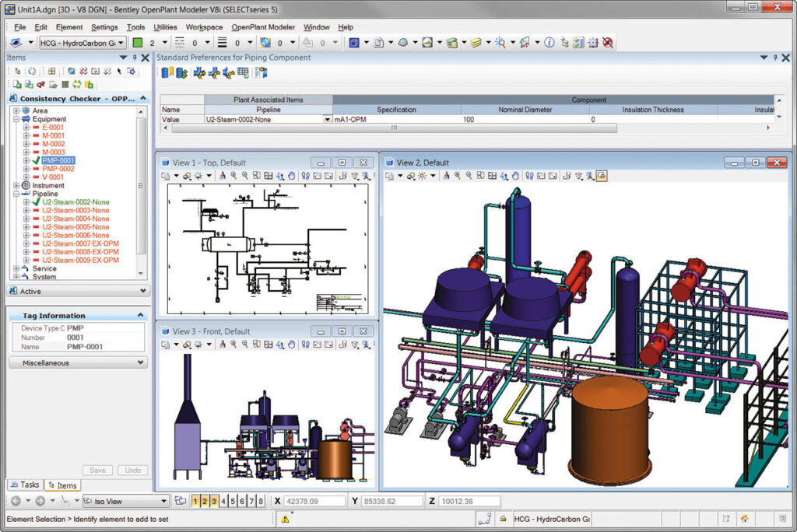The image size is (797, 532).
Task: Select V-0001 equipment item
Action: (53, 177)
